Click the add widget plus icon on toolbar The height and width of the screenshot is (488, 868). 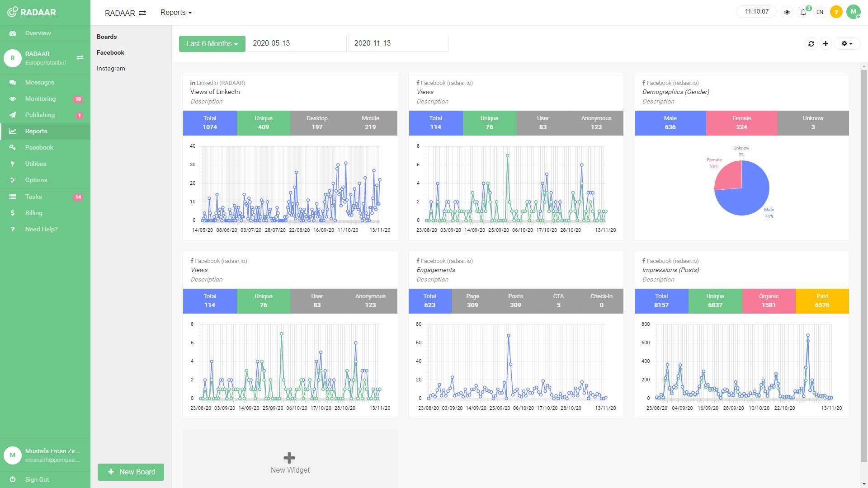pos(826,43)
